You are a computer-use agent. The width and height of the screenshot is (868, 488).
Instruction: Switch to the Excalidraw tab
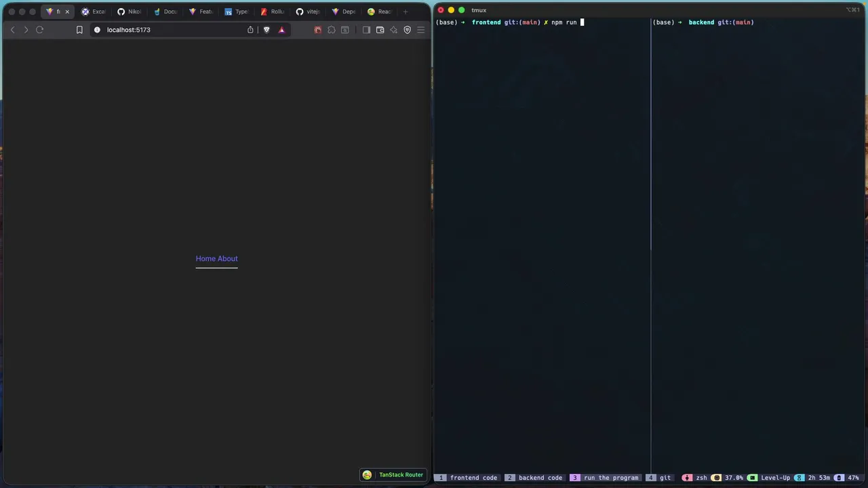[x=94, y=12]
